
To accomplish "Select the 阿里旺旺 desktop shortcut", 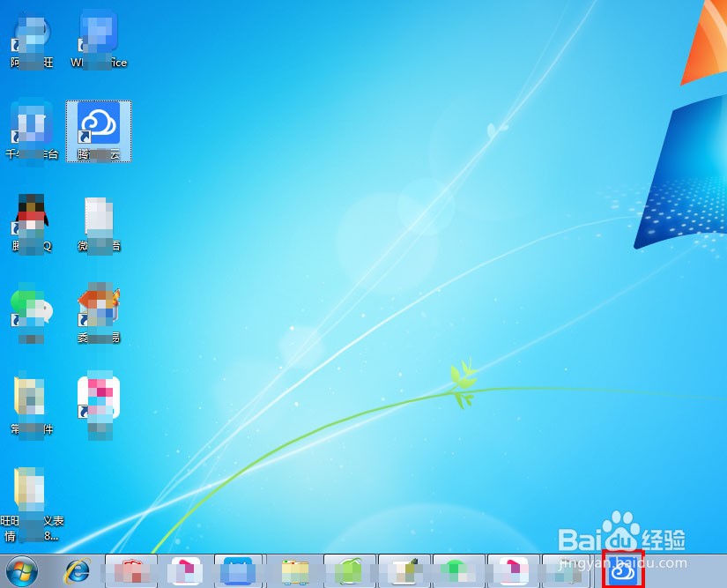I will 32,41.
